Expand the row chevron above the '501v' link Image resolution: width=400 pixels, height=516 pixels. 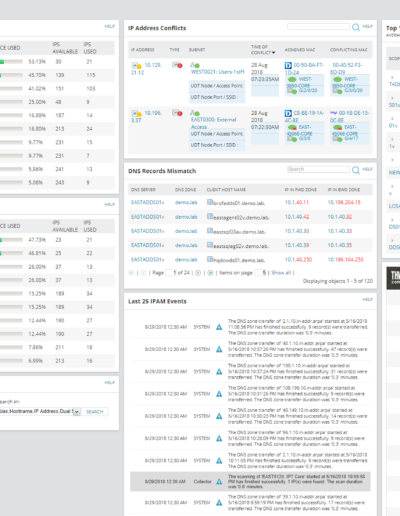392,98
